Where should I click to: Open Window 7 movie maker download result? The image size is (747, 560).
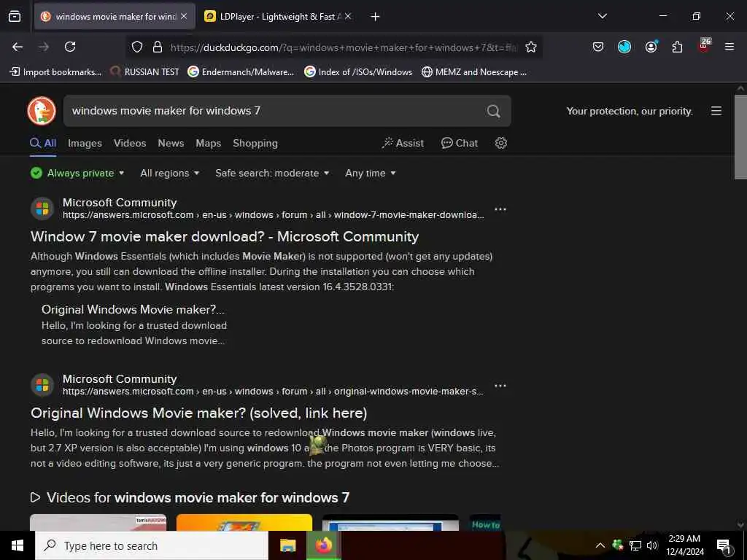click(x=225, y=237)
